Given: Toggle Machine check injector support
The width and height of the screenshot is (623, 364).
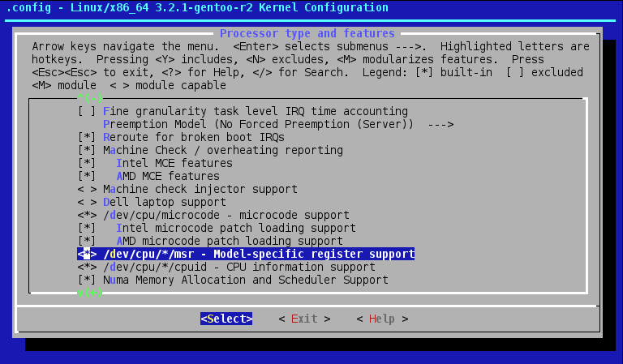Looking at the screenshot, I should click(187, 189).
